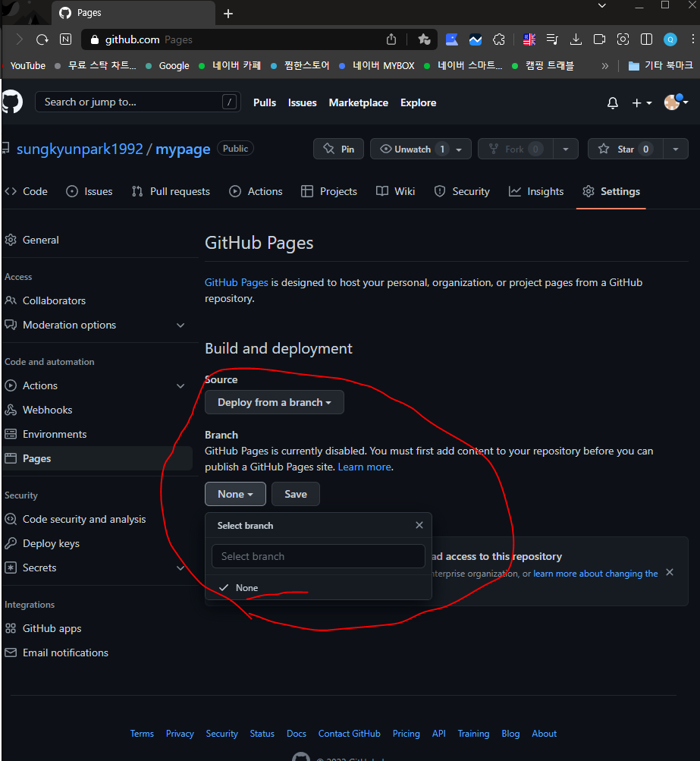Open the Unwatch dropdown
This screenshot has height=761, width=700.
pos(421,149)
